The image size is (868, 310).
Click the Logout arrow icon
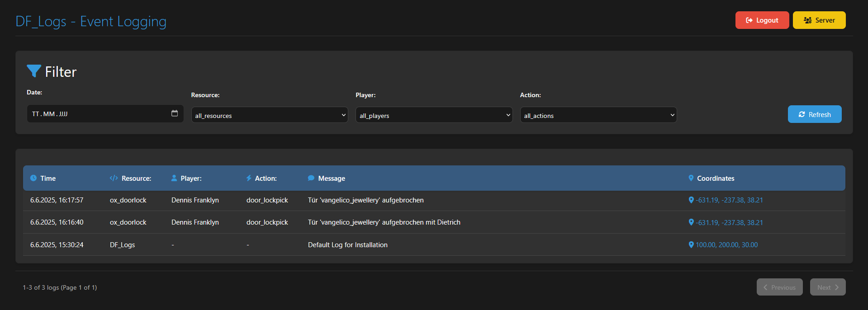click(749, 20)
